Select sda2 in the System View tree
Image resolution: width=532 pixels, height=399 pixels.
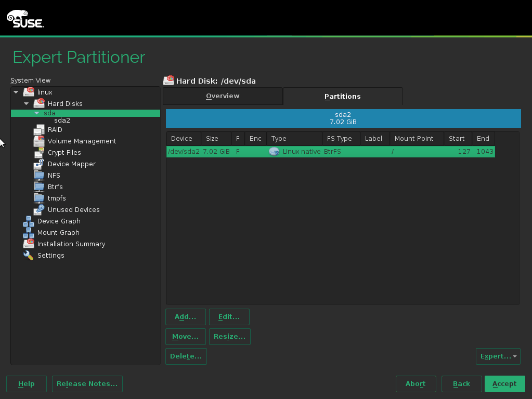click(62, 121)
